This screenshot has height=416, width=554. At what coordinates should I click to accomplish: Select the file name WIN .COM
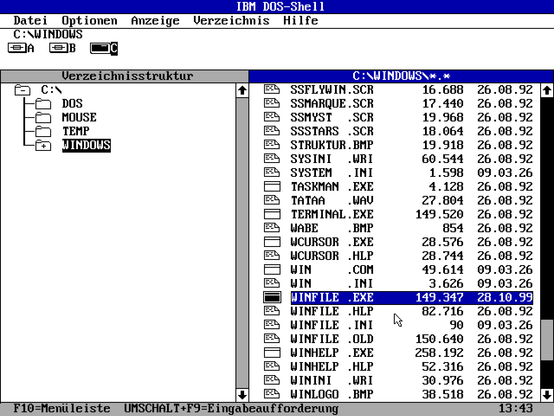coord(332,270)
